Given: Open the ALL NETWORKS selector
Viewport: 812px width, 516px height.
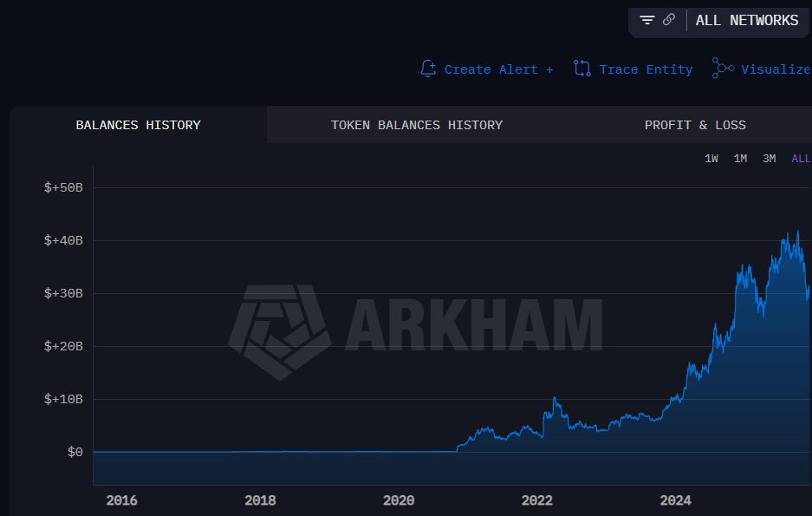Looking at the screenshot, I should [x=747, y=21].
